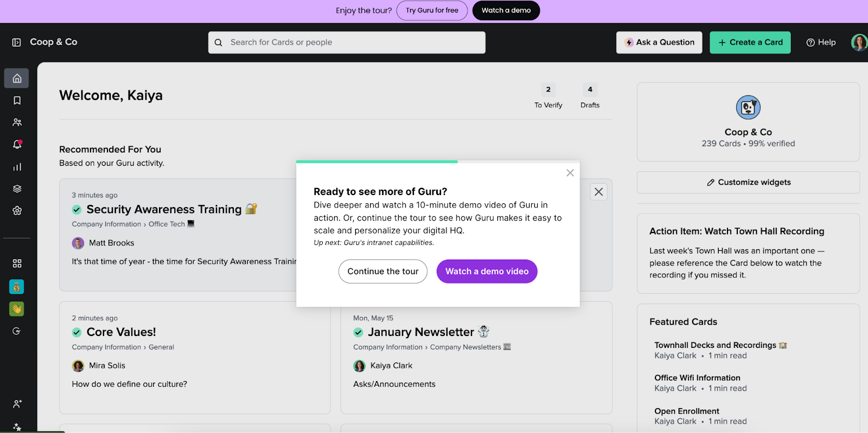This screenshot has height=433, width=868.
Task: Click author Kaiya Clark on January Newsletter
Action: pos(391,366)
